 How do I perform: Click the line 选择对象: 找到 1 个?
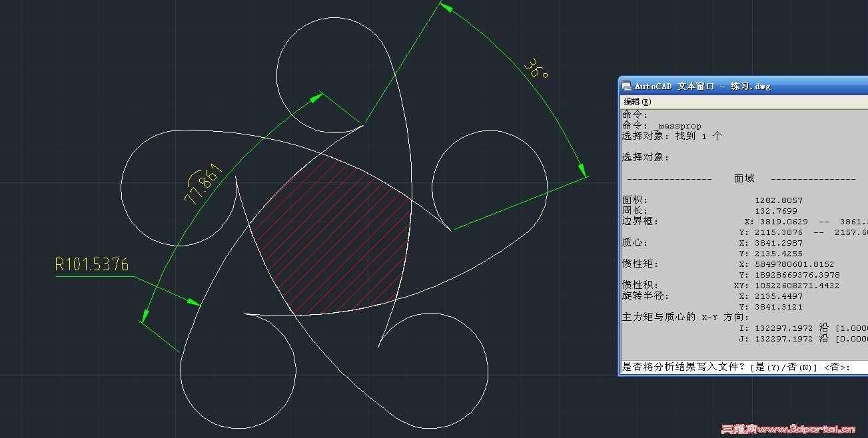click(672, 136)
